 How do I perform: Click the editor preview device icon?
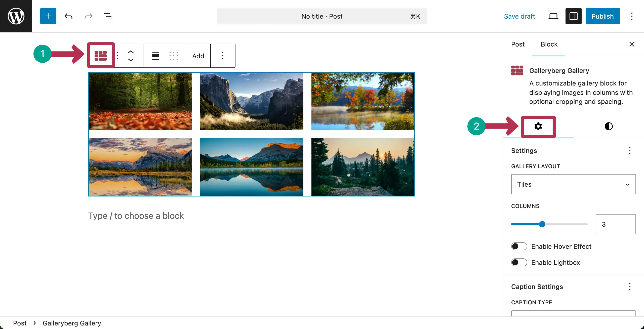click(x=553, y=16)
